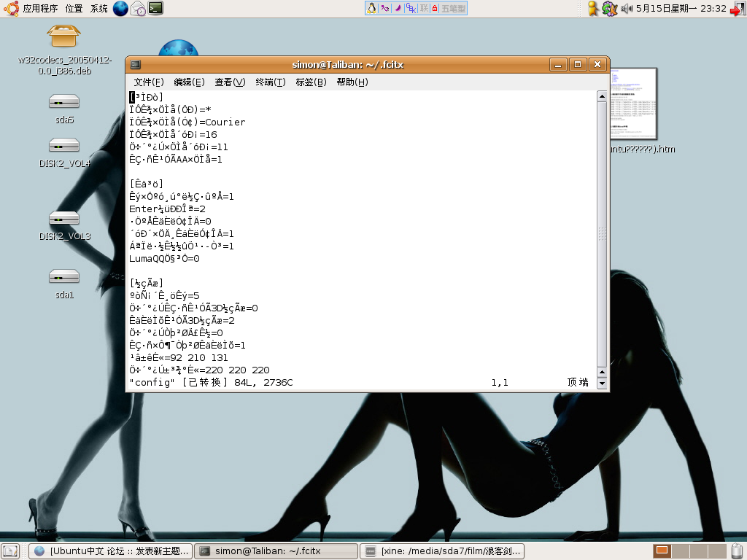
Task: Click the terminal vertical scrollbar track
Action: click(x=602, y=233)
